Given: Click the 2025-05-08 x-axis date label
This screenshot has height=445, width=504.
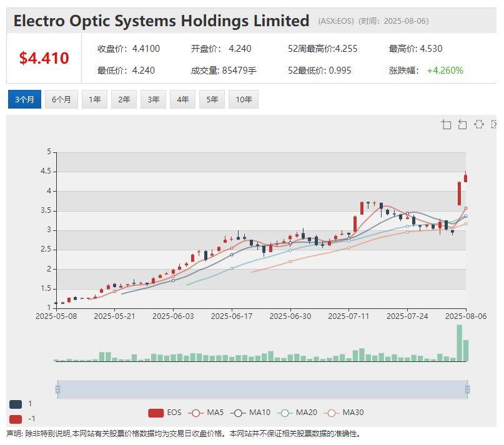Looking at the screenshot, I should pyautogui.click(x=56, y=316).
